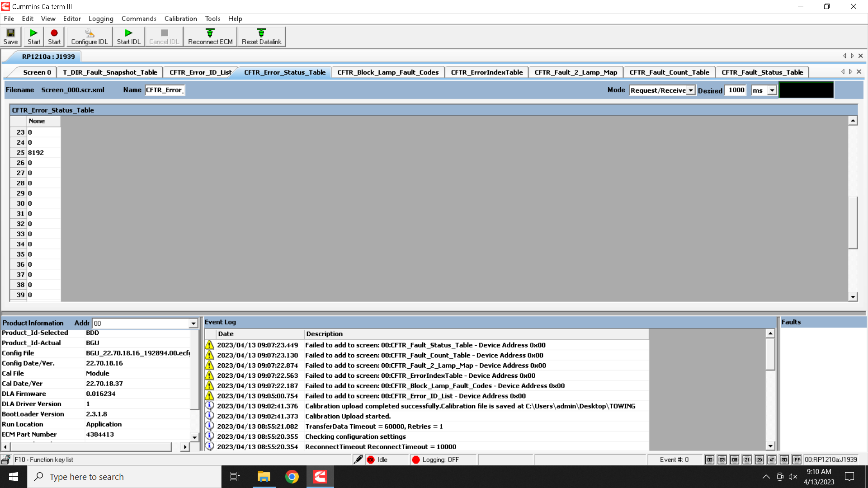Click status bar address icon FF

point(797,460)
